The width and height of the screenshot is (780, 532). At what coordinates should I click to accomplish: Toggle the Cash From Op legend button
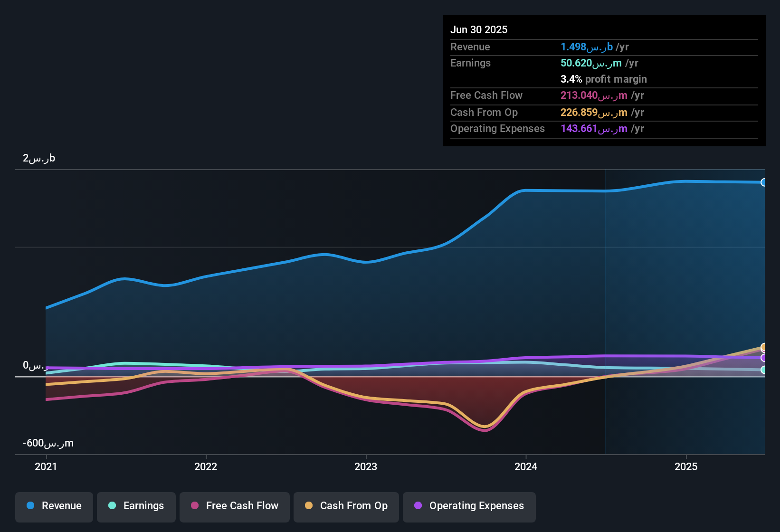click(346, 507)
